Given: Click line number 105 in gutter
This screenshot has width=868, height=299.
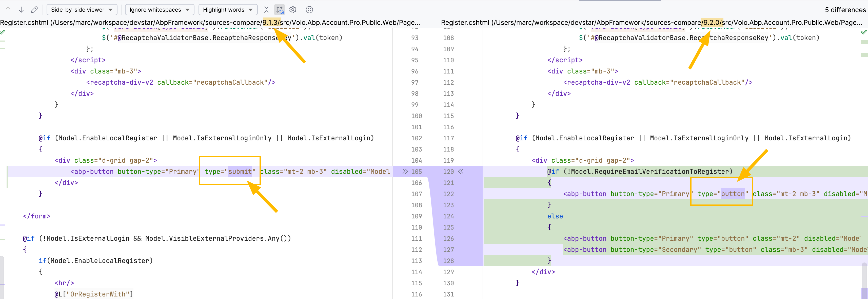Looking at the screenshot, I should click(417, 172).
